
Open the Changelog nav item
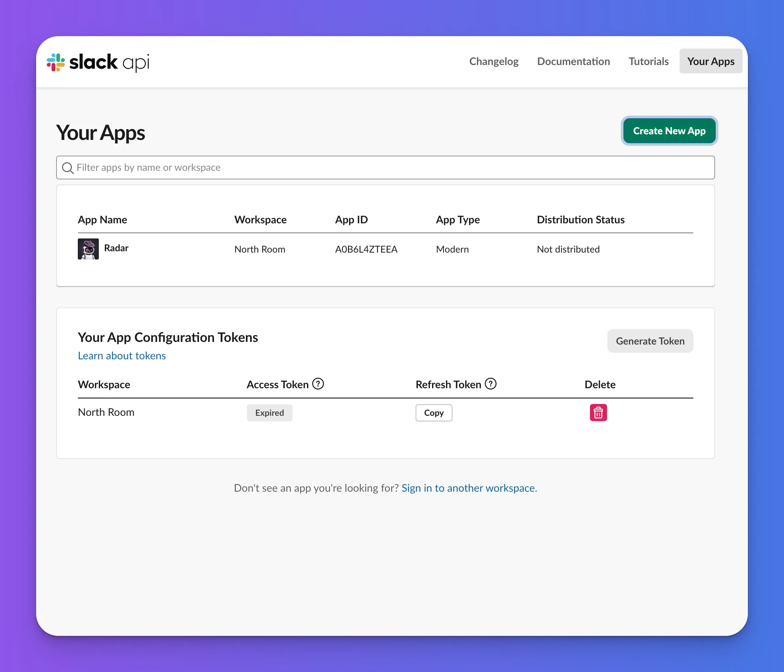coord(494,61)
